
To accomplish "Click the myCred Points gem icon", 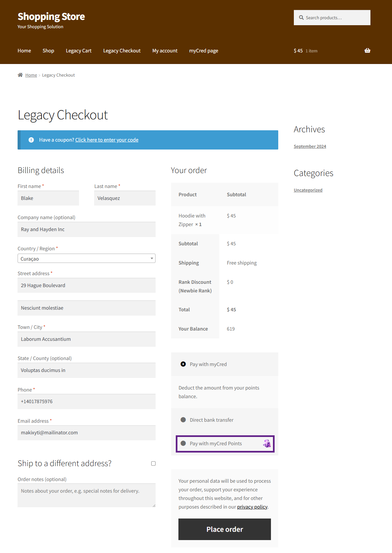I will (x=267, y=443).
